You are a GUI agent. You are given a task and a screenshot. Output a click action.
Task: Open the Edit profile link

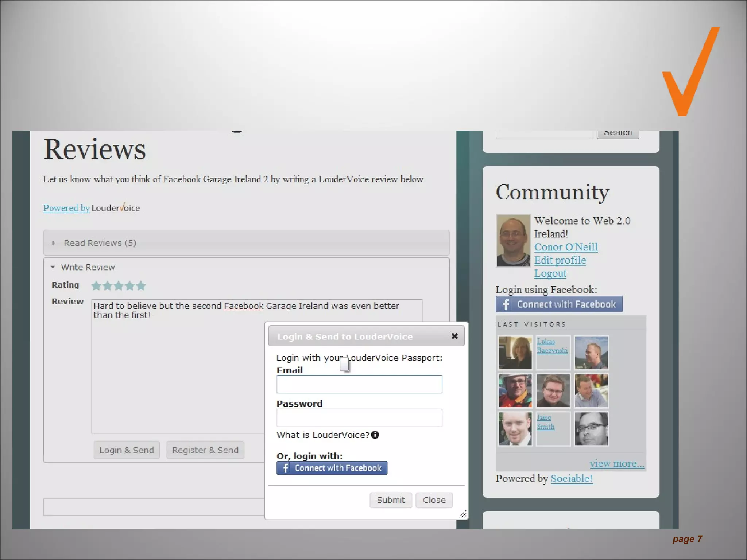pyautogui.click(x=560, y=260)
